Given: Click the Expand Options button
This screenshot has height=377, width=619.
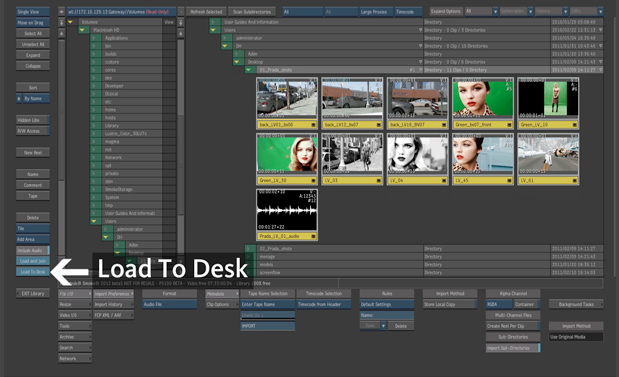Looking at the screenshot, I should [x=446, y=11].
